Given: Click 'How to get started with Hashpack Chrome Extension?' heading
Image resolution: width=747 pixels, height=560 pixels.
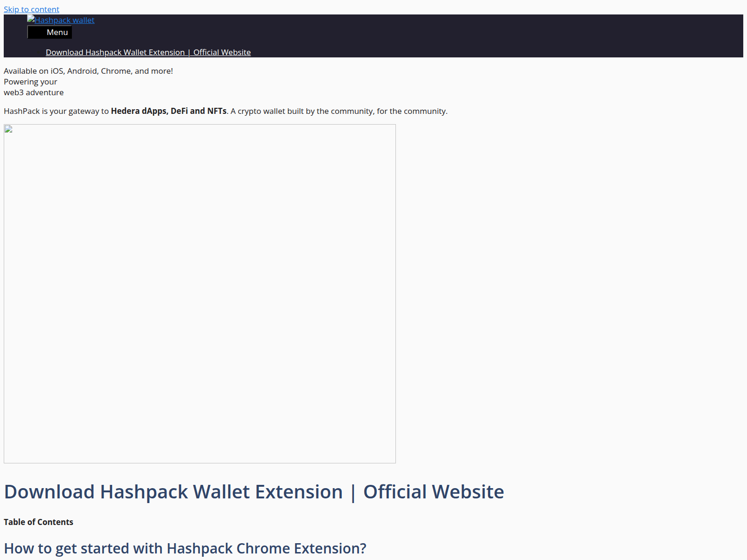Looking at the screenshot, I should (185, 548).
